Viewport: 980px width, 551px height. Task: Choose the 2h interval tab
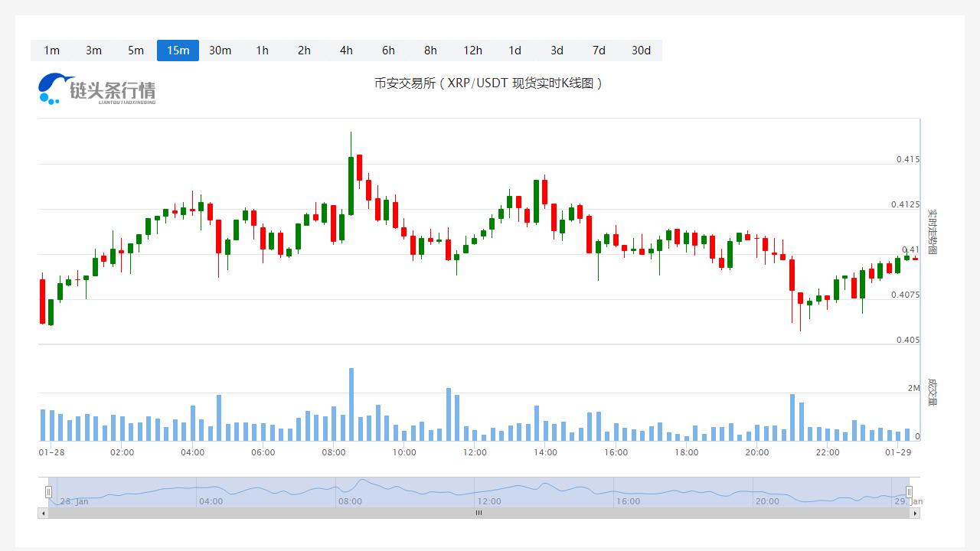tap(304, 51)
